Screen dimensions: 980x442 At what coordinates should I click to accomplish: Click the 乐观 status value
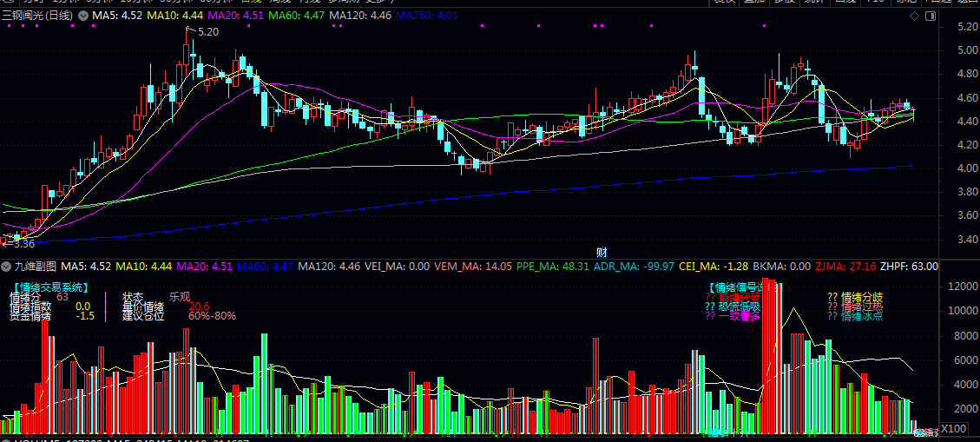180,298
